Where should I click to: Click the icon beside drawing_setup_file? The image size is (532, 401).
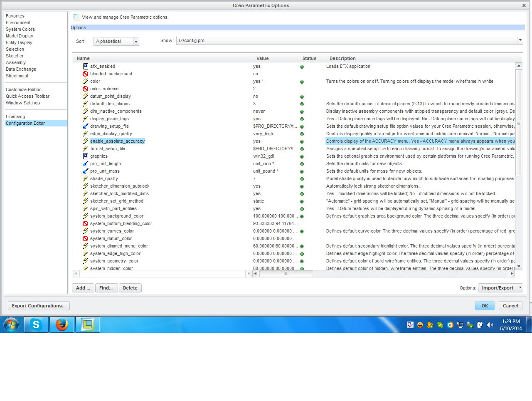click(86, 126)
